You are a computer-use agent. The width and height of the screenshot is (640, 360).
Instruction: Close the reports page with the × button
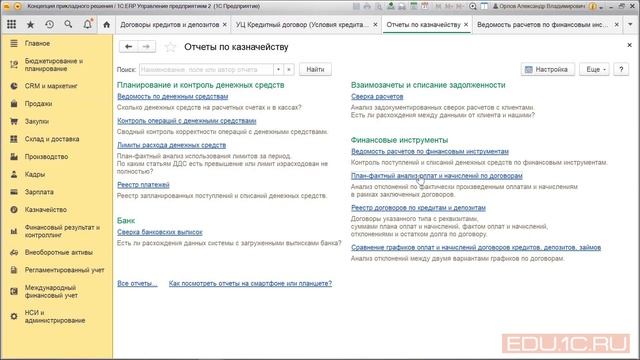coord(629,45)
